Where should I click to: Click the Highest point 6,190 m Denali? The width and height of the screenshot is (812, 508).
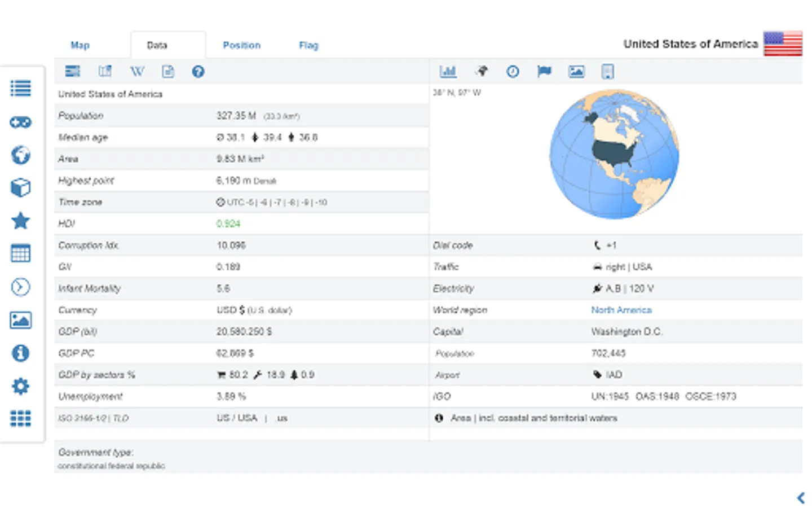click(246, 181)
